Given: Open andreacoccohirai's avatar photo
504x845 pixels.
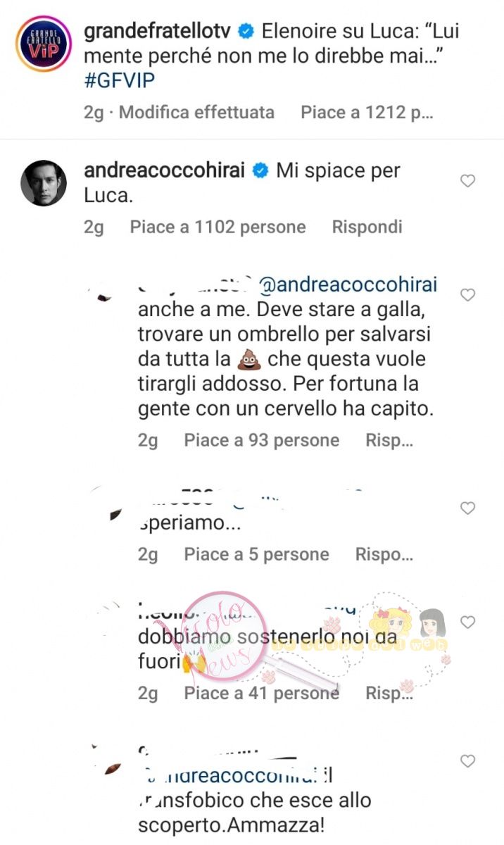Looking at the screenshot, I should pos(43,182).
